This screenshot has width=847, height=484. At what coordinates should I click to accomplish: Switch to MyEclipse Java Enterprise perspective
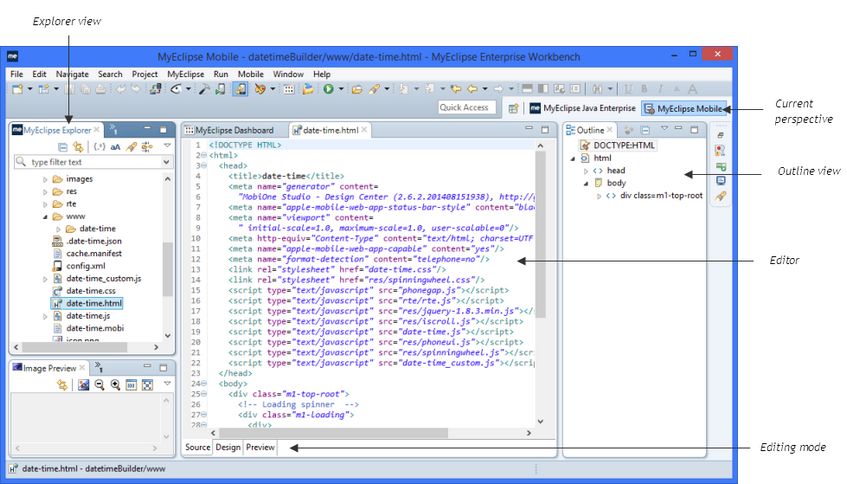(583, 109)
